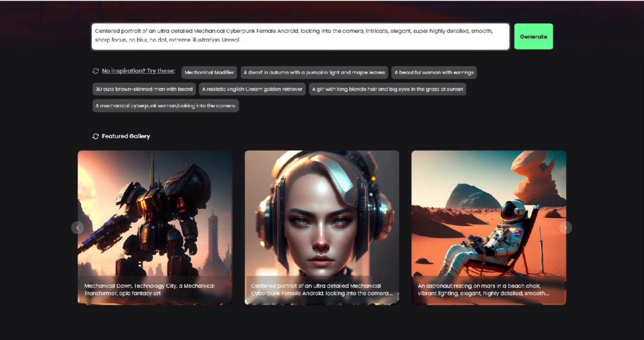
Task: Open the 'No inspiration? Try these:' link
Action: (x=138, y=71)
